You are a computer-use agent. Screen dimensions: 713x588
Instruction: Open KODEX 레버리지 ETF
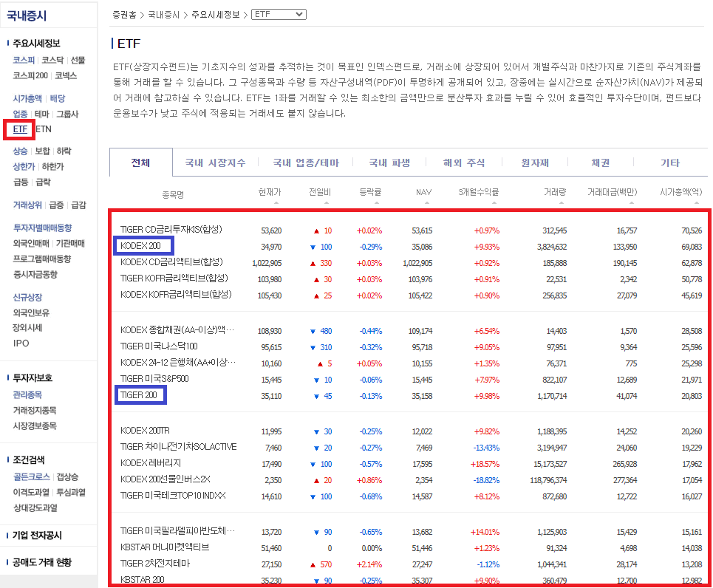tap(151, 463)
